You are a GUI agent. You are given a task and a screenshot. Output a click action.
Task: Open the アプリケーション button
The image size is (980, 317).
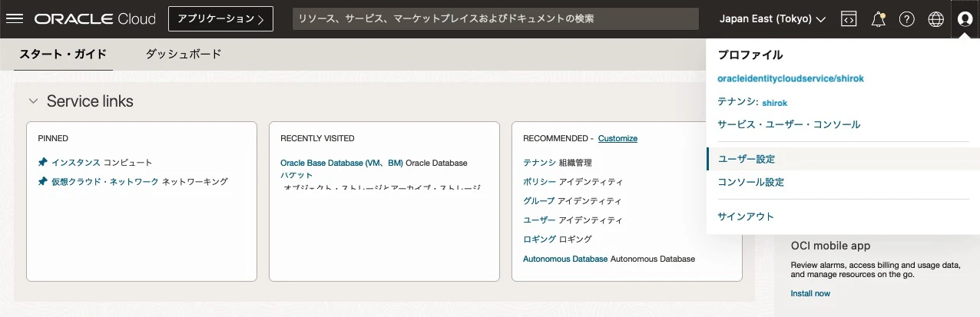[220, 19]
